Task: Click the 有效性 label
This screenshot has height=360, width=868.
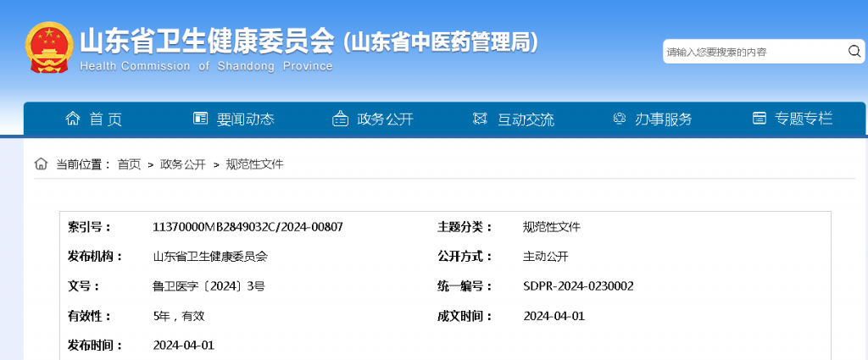Action: pyautogui.click(x=89, y=316)
